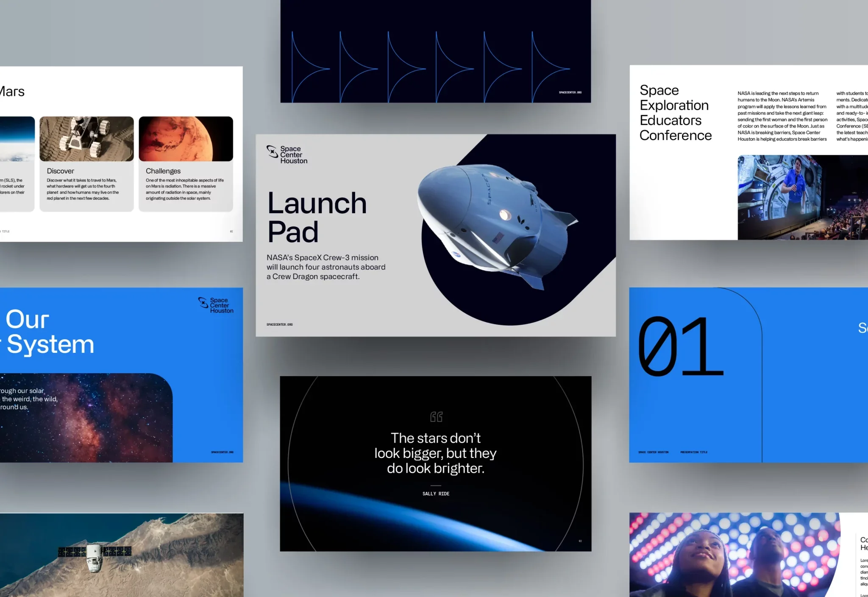Click the red Mars planet photo above Challenges
This screenshot has width=868, height=597.
click(186, 139)
